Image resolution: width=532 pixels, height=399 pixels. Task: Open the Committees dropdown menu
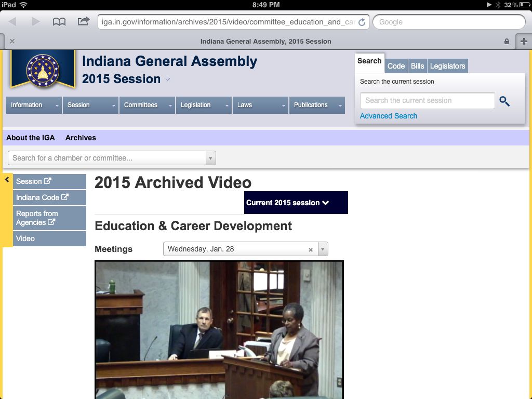[147, 105]
